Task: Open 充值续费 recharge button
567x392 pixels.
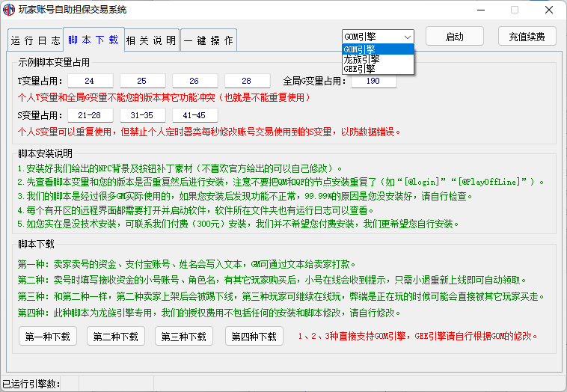Action: 527,37
